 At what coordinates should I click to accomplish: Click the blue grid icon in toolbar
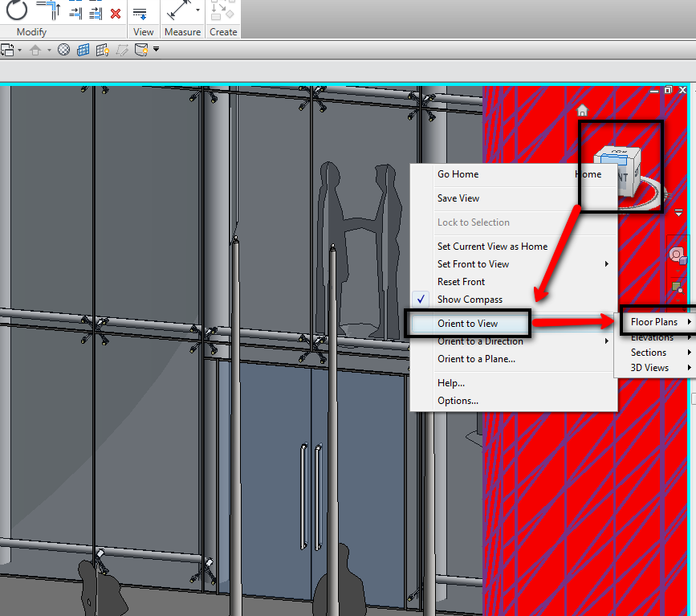[83, 50]
